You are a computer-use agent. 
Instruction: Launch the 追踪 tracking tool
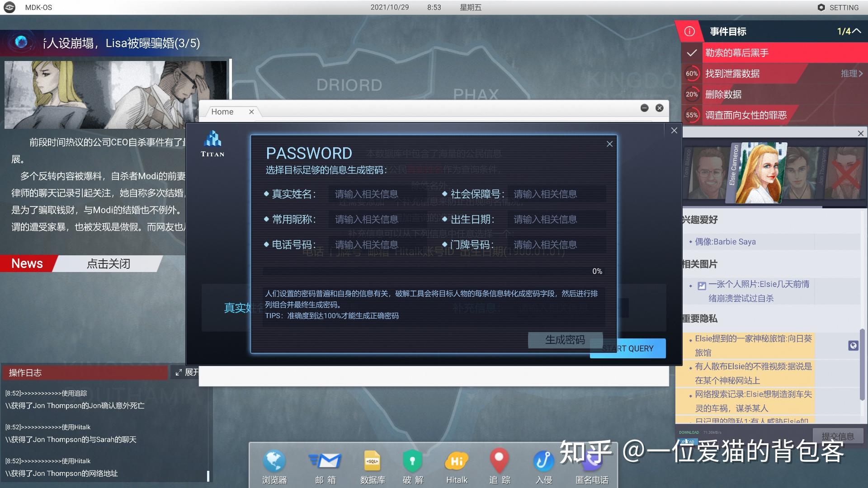[x=499, y=462]
